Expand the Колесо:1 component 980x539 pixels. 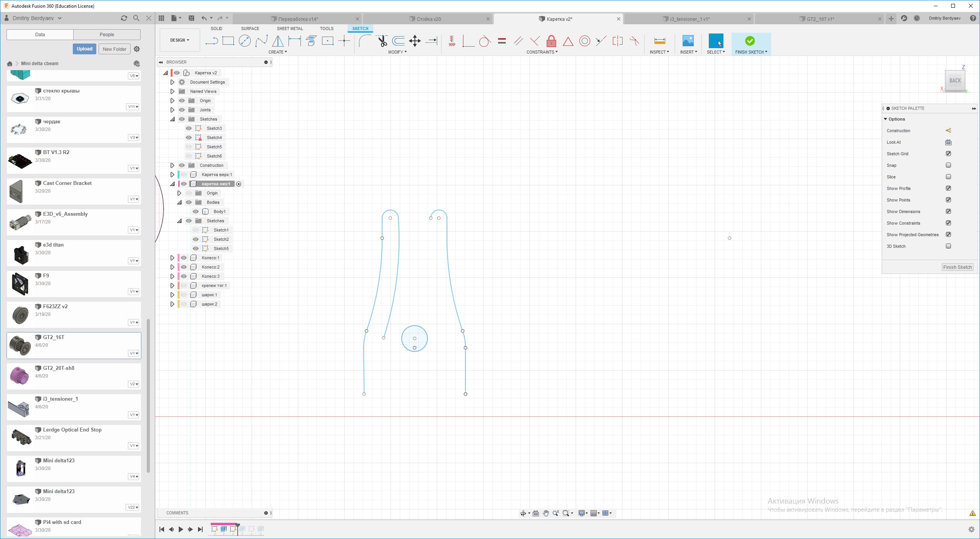(172, 258)
